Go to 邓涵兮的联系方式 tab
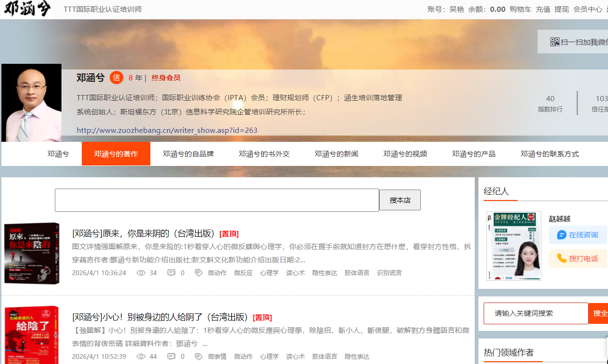The width and height of the screenshot is (608, 364). pos(549,154)
